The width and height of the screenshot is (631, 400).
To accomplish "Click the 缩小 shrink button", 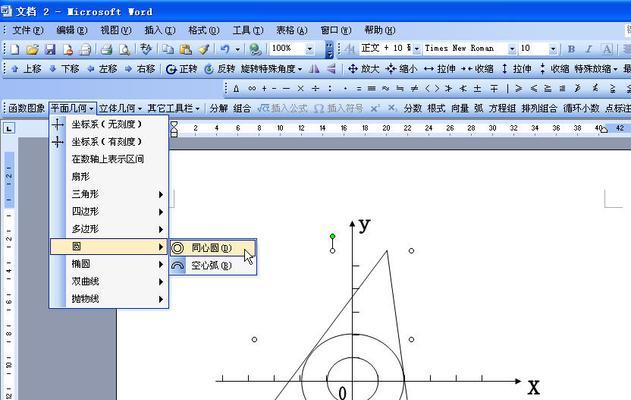I will pos(401,69).
